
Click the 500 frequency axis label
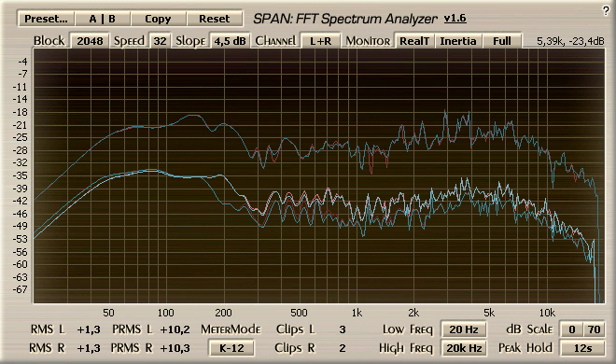(299, 313)
